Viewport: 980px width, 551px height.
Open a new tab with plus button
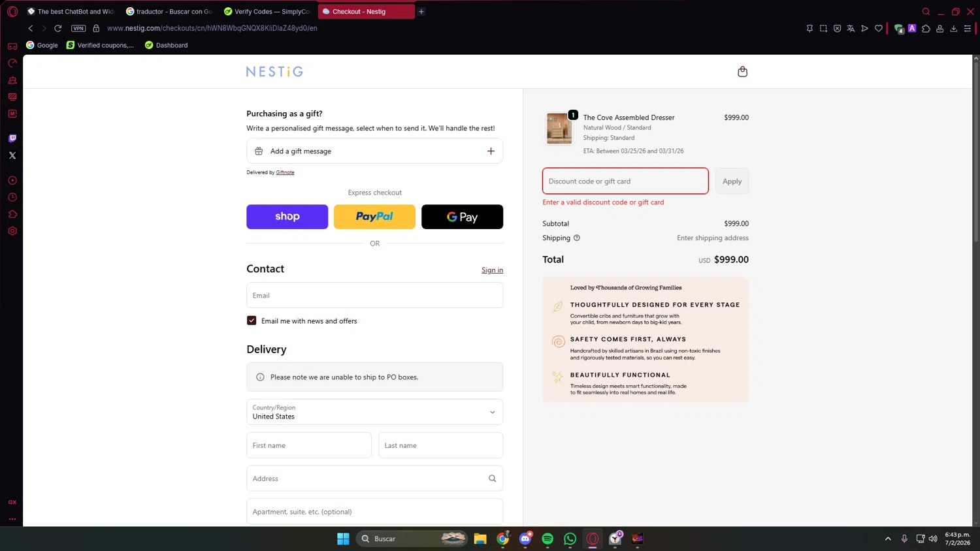click(x=421, y=12)
